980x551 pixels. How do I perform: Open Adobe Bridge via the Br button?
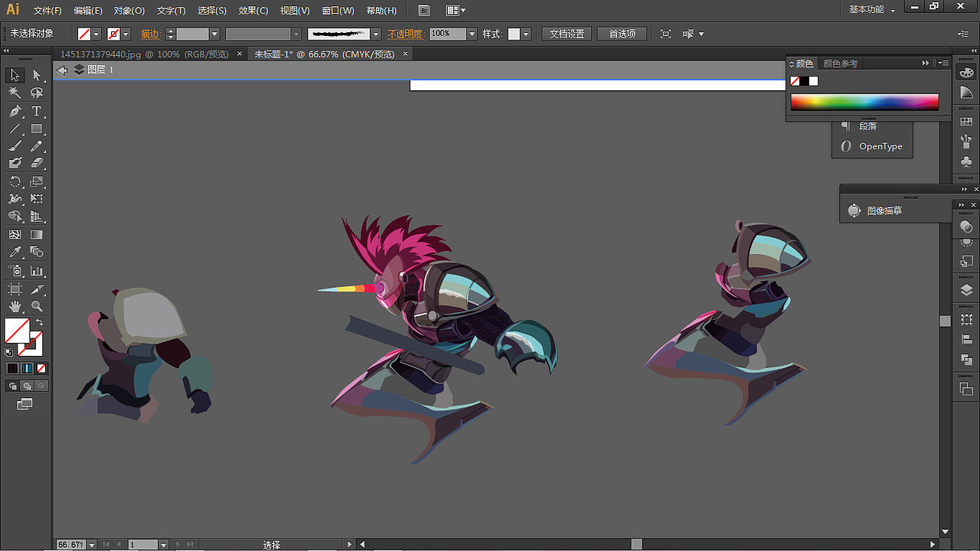425,11
